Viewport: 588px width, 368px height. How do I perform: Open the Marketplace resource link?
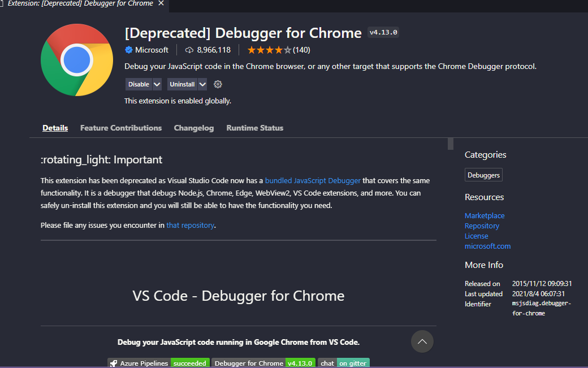click(x=485, y=215)
